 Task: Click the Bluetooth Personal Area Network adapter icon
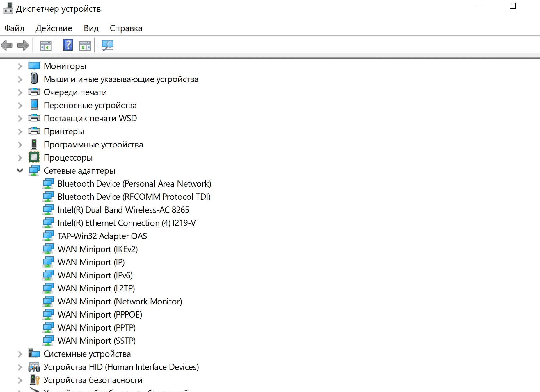pos(48,183)
